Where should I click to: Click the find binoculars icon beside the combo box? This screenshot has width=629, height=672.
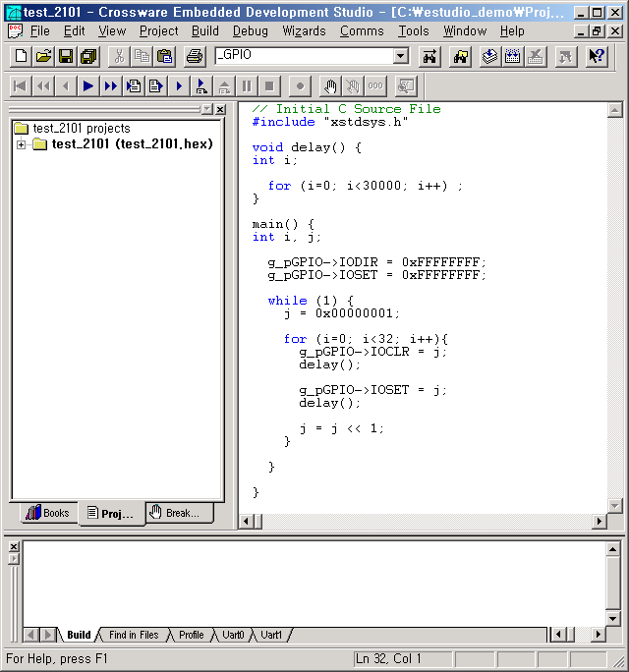click(429, 56)
